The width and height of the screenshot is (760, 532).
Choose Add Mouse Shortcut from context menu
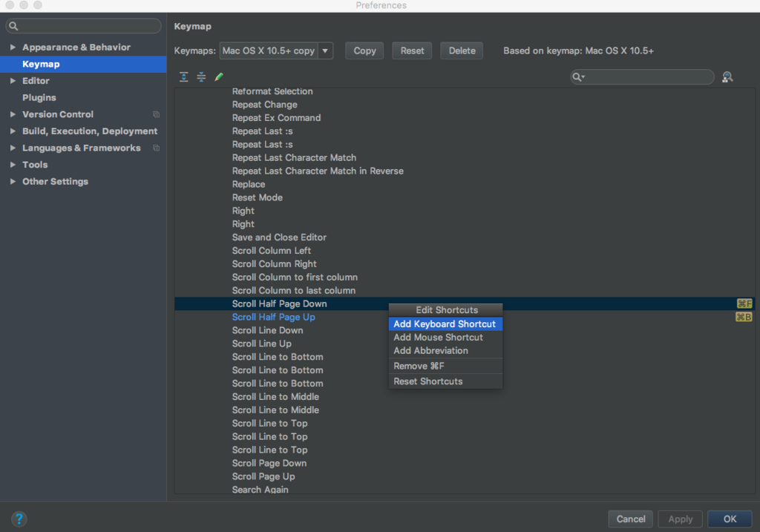(445, 337)
